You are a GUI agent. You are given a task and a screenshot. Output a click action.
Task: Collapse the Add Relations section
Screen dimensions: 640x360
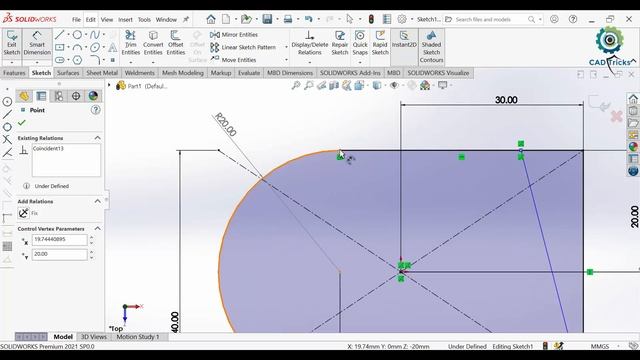(x=98, y=201)
